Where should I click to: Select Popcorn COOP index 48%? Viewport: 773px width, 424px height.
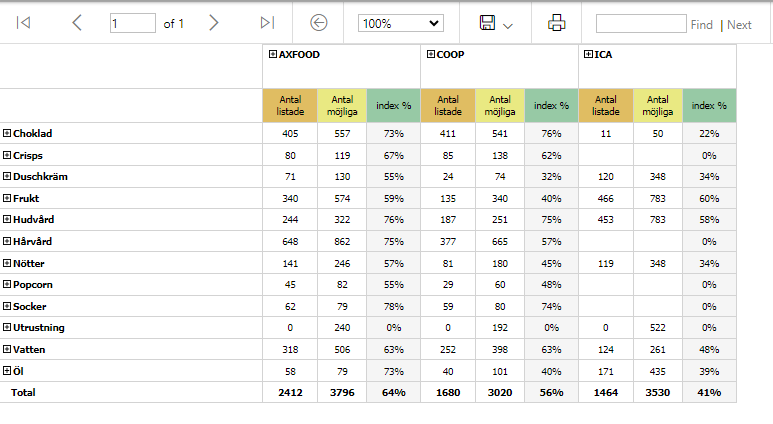point(551,284)
